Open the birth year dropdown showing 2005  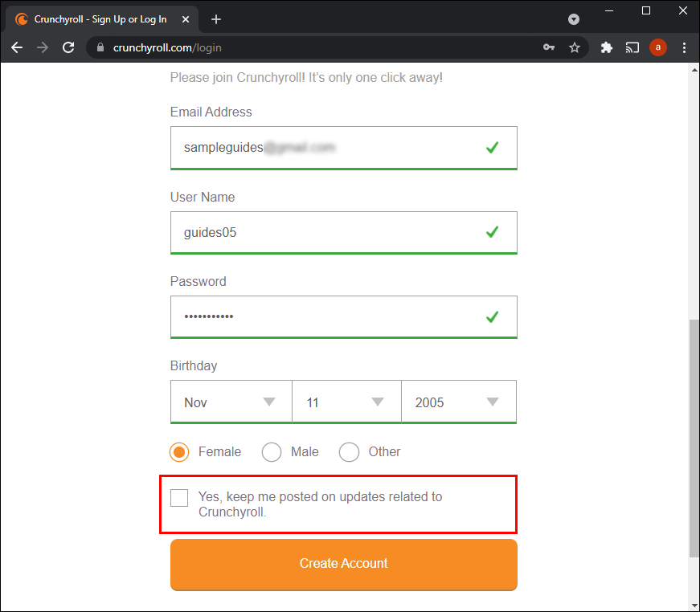click(458, 402)
